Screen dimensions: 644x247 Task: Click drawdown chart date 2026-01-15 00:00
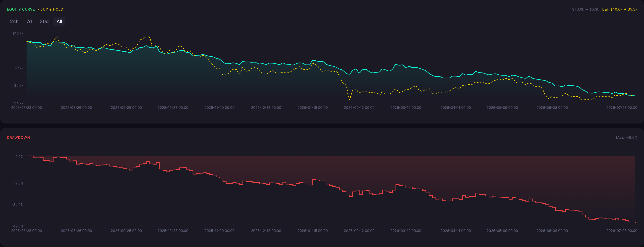coord(312,231)
